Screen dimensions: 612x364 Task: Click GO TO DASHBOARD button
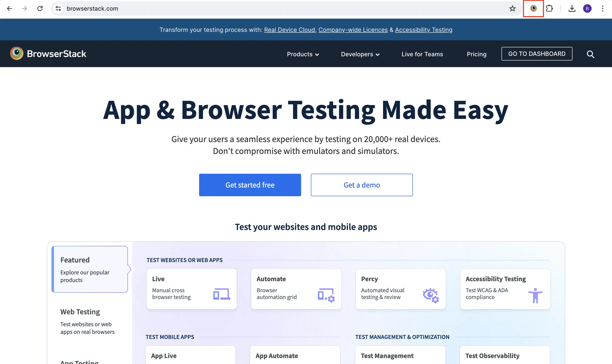(537, 53)
